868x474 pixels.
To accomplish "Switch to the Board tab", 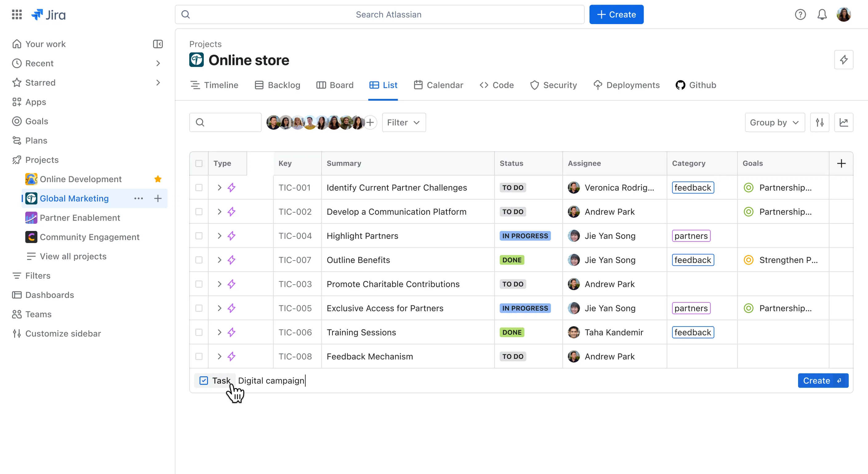I will tap(335, 85).
